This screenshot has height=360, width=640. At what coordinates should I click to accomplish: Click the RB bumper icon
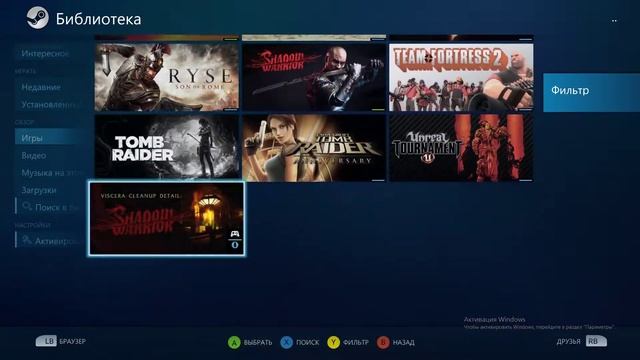(596, 341)
